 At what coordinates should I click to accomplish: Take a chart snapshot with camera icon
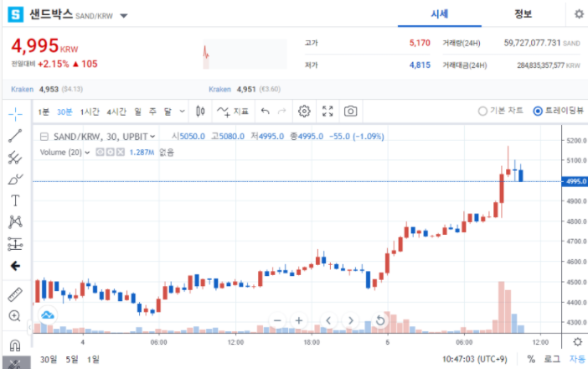coord(351,111)
